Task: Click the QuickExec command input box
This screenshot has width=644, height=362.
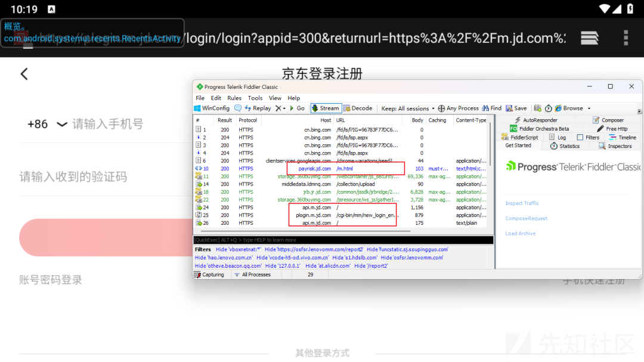Action: click(x=343, y=240)
